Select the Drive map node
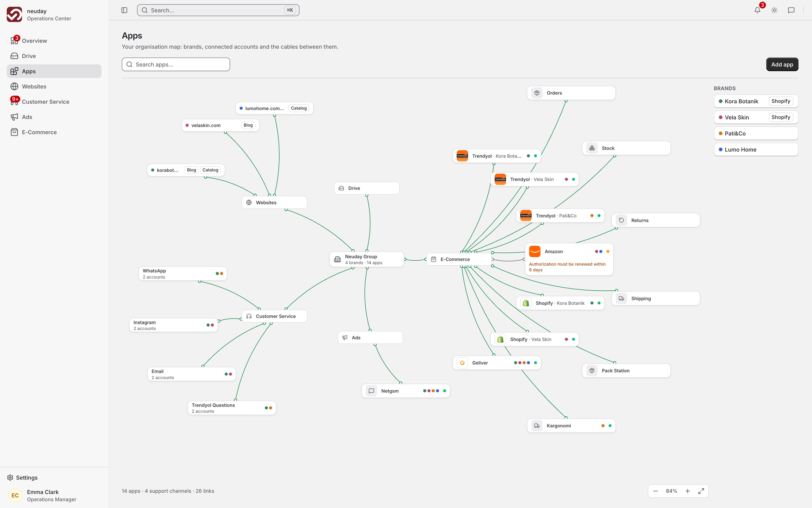Image resolution: width=812 pixels, height=508 pixels. [x=367, y=188]
